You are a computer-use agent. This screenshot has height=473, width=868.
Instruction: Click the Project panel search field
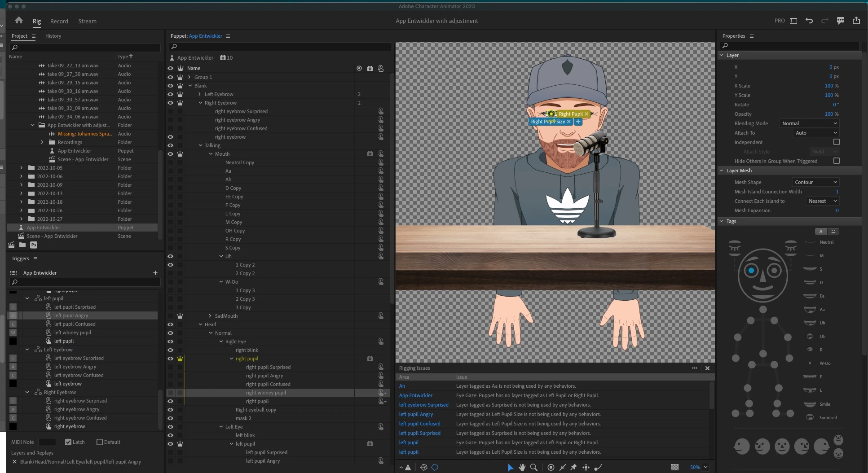pyautogui.click(x=85, y=47)
